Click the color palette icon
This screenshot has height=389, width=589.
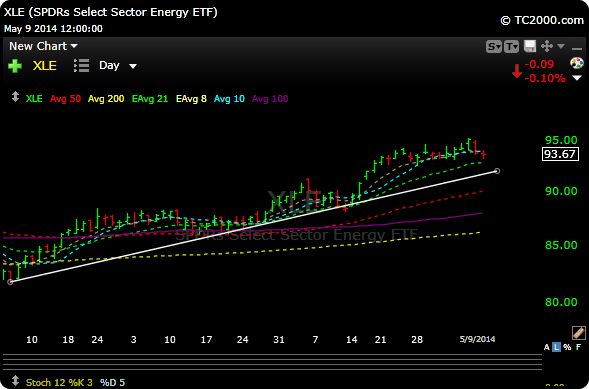click(577, 63)
